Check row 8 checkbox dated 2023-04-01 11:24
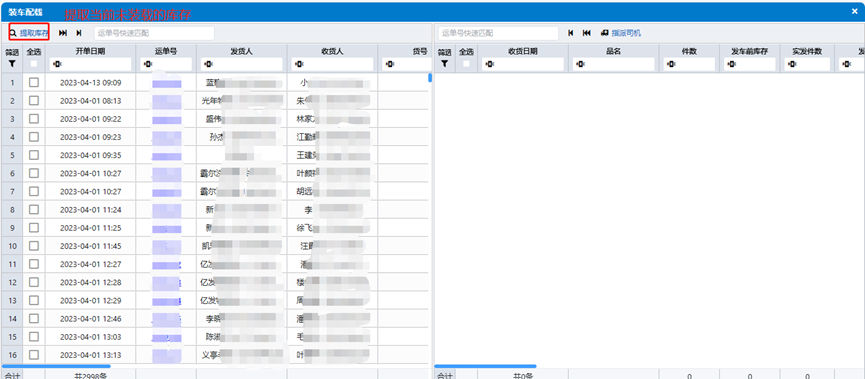The image size is (865, 379). (34, 210)
